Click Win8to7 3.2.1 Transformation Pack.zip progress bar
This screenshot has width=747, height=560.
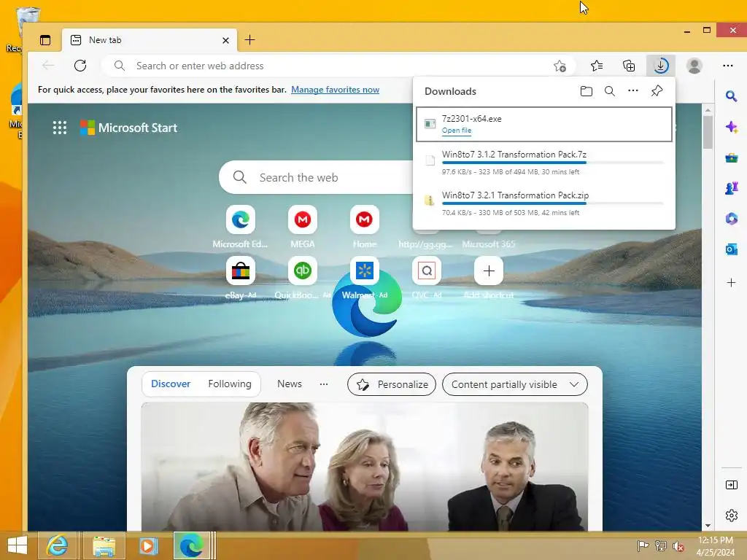coord(552,204)
